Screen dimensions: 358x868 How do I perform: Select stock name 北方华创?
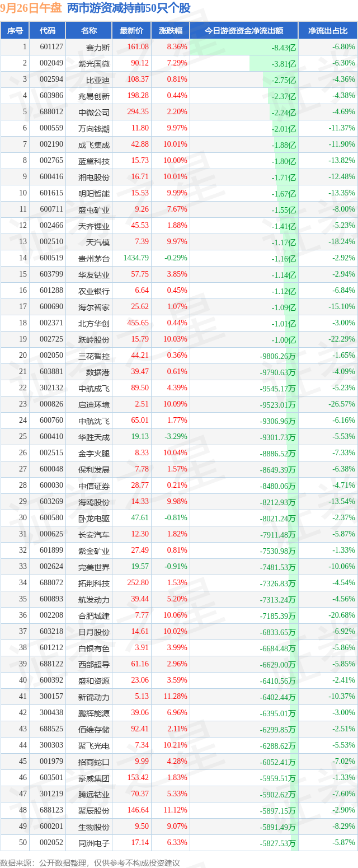point(94,323)
